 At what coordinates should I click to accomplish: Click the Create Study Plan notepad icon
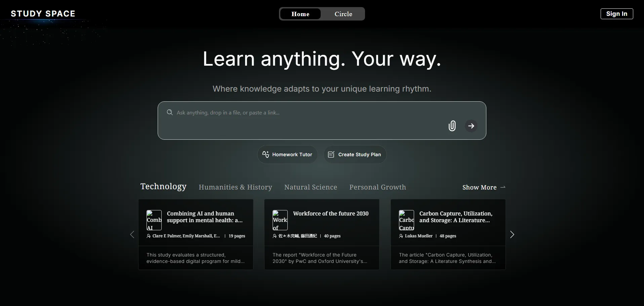click(x=331, y=154)
